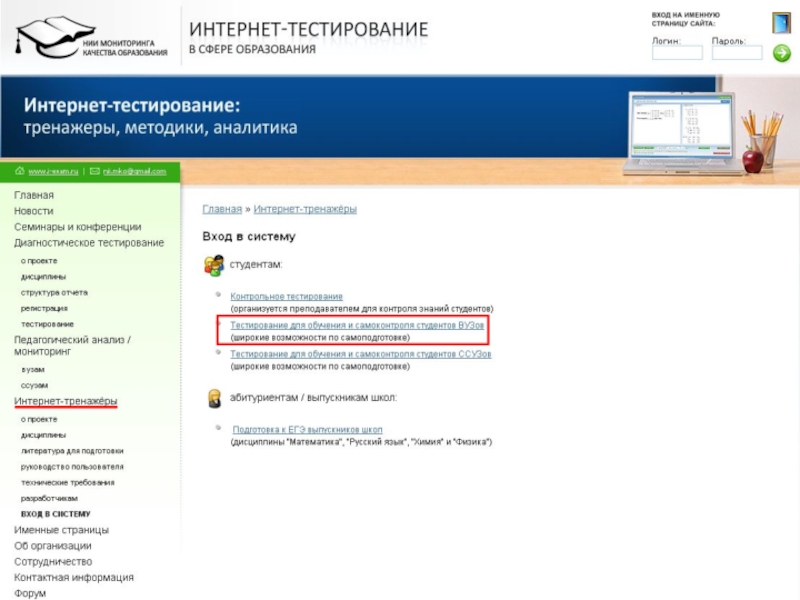Image resolution: width=800 pixels, height=600 pixels.
Task: Select Интернет-тренажёры in the sidebar menu
Action: click(65, 401)
